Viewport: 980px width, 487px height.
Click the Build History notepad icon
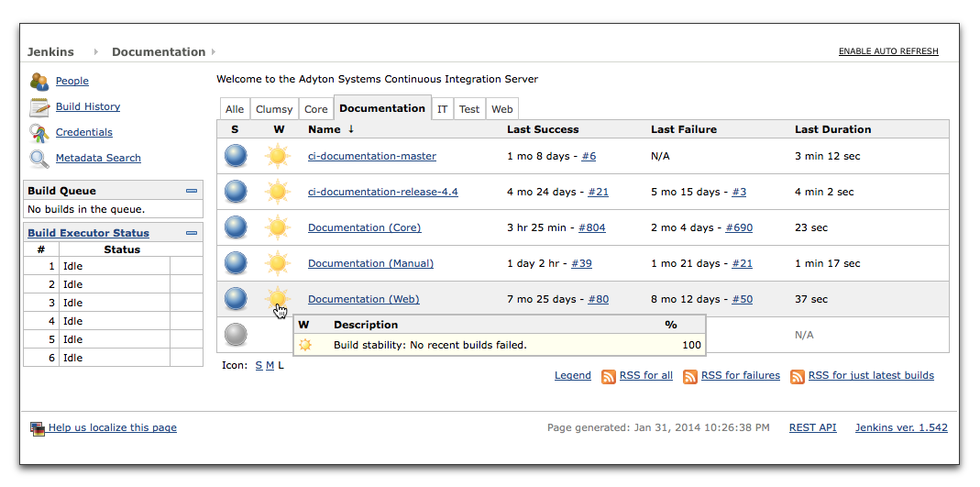click(x=39, y=107)
